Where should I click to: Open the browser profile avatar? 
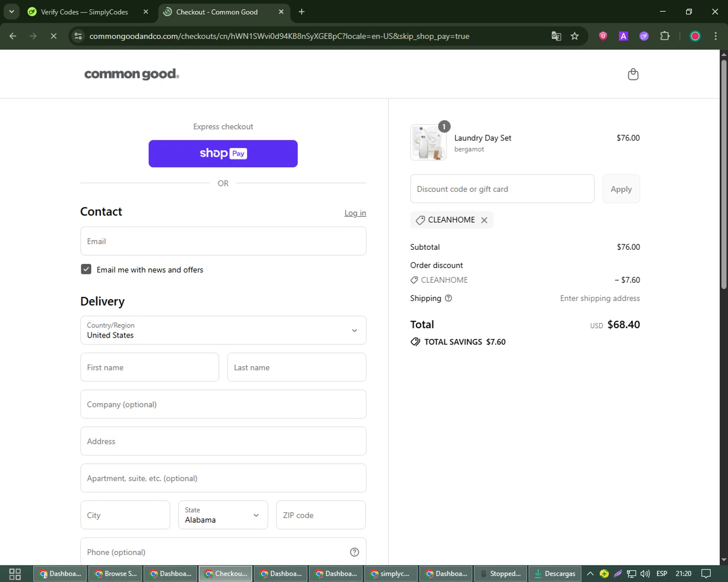(x=695, y=36)
